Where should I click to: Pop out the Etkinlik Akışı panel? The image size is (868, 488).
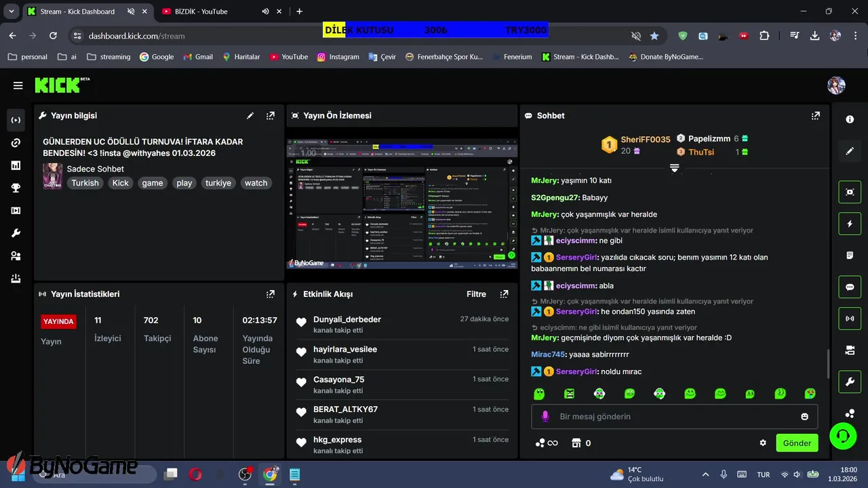pos(504,294)
